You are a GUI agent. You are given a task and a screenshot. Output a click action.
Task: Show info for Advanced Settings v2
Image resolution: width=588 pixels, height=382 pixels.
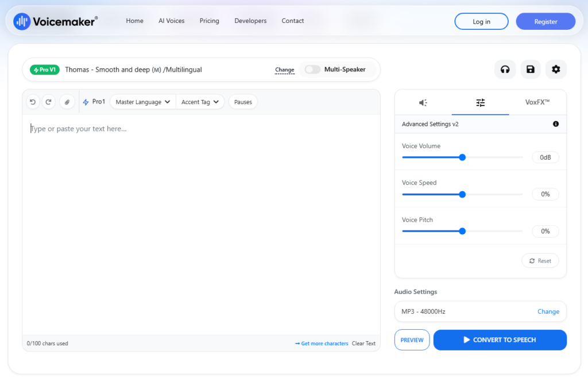click(555, 124)
